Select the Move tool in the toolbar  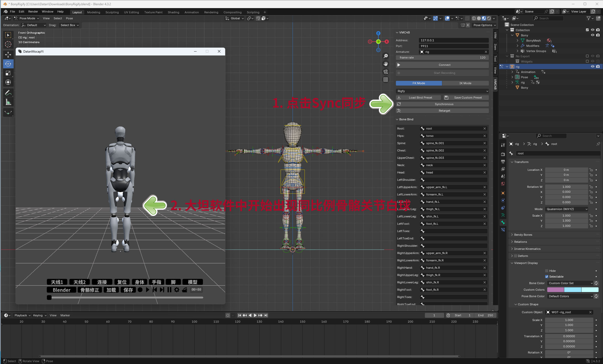pos(8,54)
